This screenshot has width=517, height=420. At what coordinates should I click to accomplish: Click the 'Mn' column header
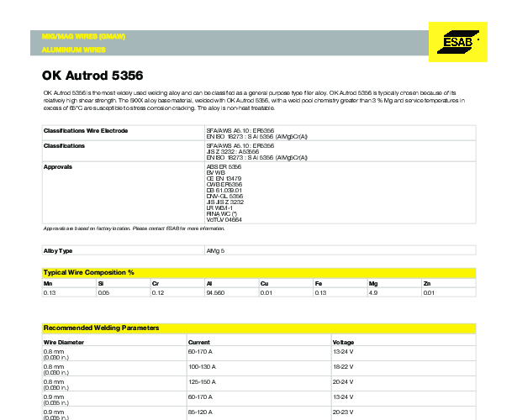pos(48,284)
